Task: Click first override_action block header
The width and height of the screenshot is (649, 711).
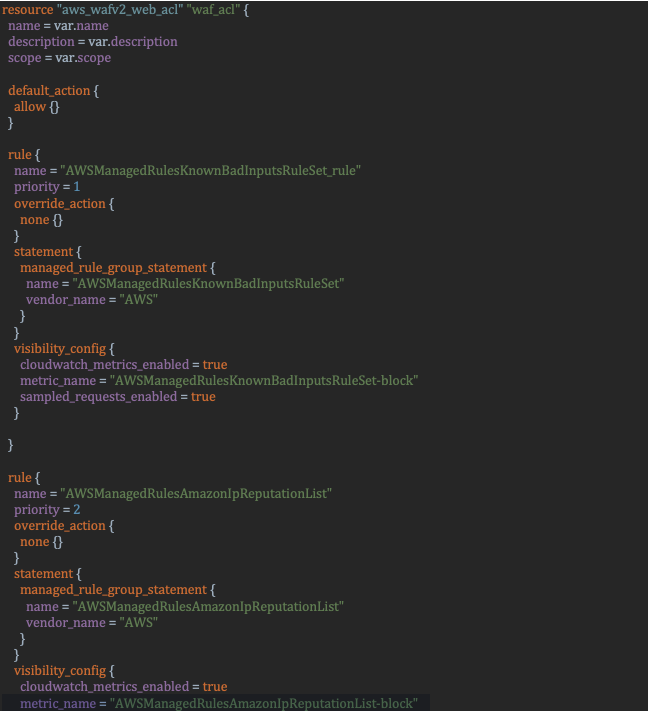Action: click(x=64, y=204)
